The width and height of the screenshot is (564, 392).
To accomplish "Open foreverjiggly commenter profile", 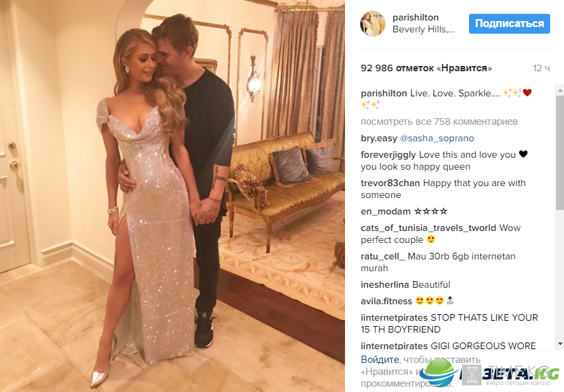I will tap(388, 155).
